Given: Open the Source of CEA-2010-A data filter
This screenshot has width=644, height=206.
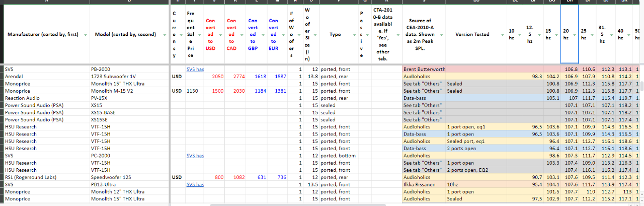Looking at the screenshot, I should (x=442, y=34).
